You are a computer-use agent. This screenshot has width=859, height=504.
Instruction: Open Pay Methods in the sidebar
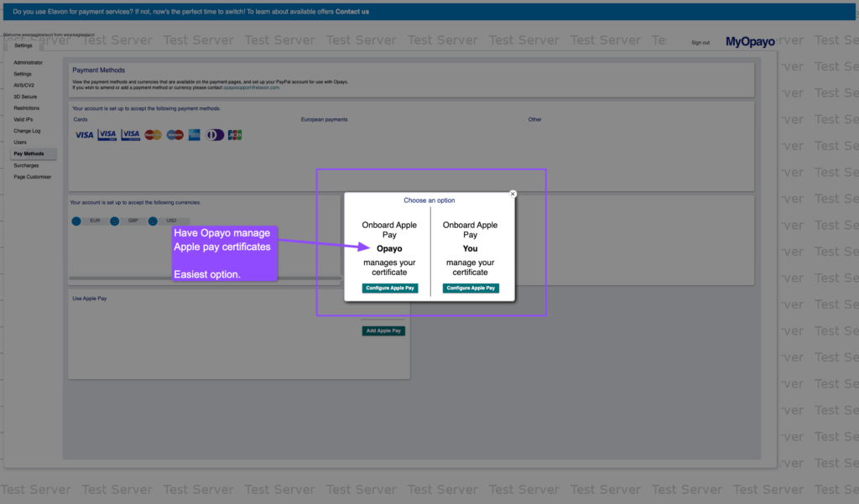(x=29, y=154)
